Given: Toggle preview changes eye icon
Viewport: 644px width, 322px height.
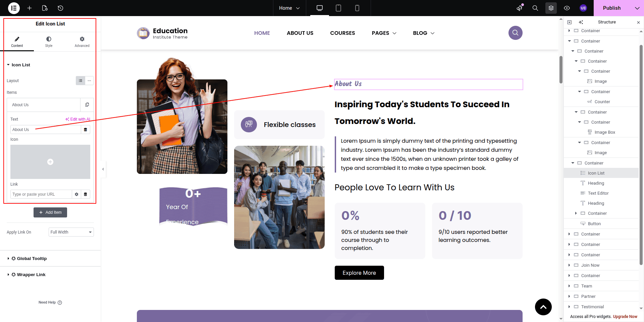Looking at the screenshot, I should pos(567,8).
